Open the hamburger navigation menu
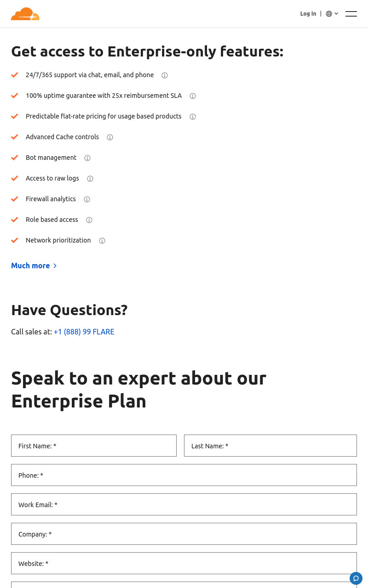368x588 pixels. coord(351,14)
